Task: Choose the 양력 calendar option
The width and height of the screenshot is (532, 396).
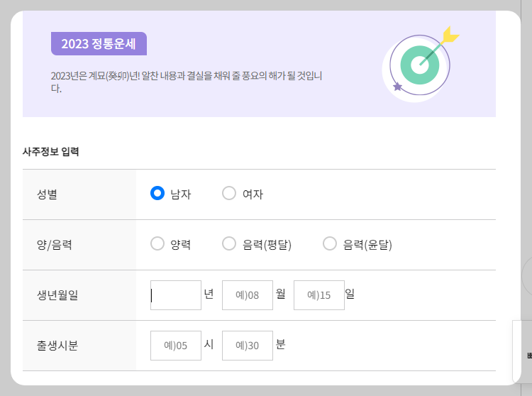Action: pyautogui.click(x=157, y=243)
